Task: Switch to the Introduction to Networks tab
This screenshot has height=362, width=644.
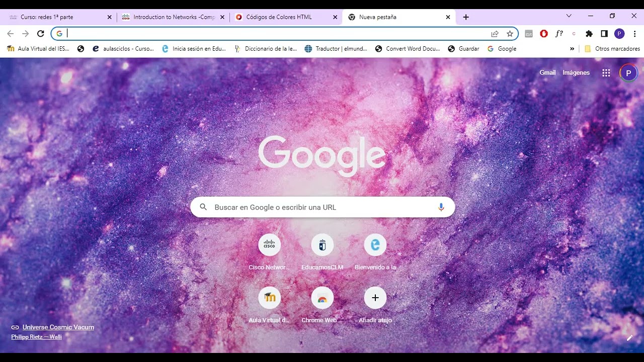Action: click(173, 17)
